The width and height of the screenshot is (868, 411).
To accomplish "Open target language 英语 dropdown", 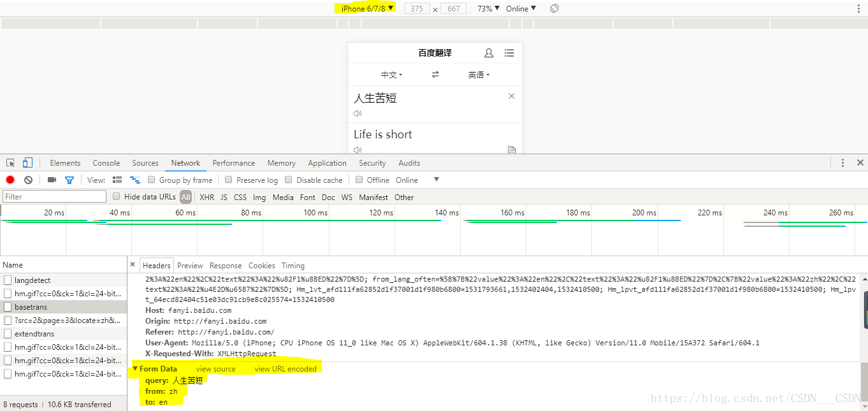I will click(x=479, y=75).
